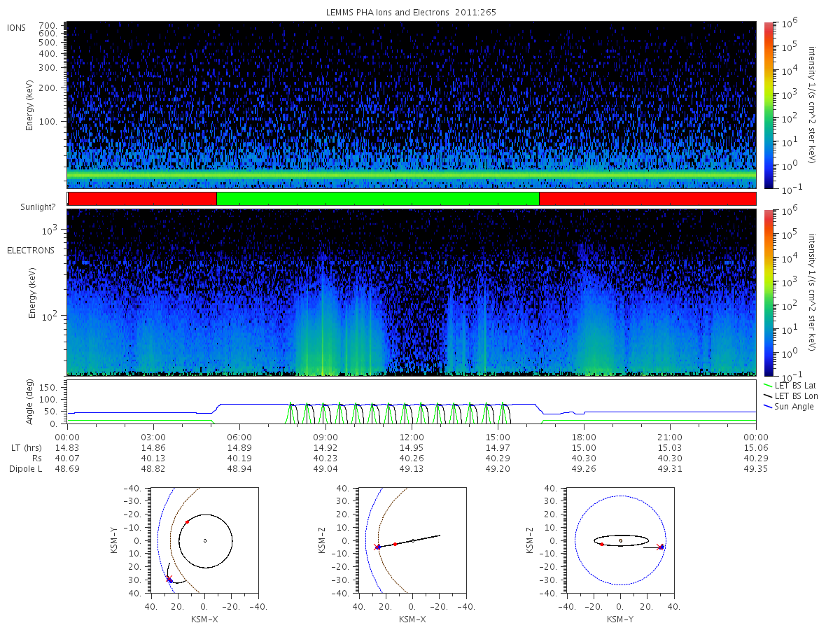Click the electrons intensity color bar
The height and width of the screenshot is (630, 840).
click(x=768, y=292)
